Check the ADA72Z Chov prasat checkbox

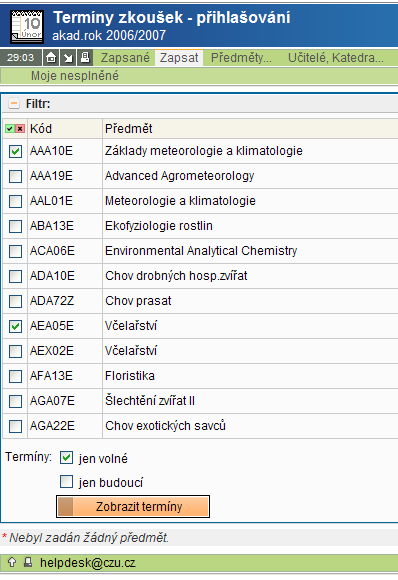(x=15, y=301)
